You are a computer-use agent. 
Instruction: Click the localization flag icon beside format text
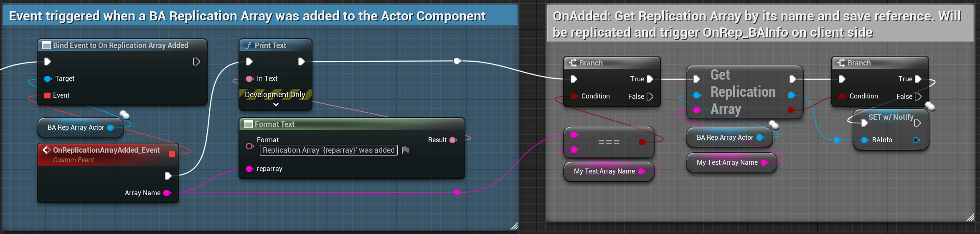406,150
